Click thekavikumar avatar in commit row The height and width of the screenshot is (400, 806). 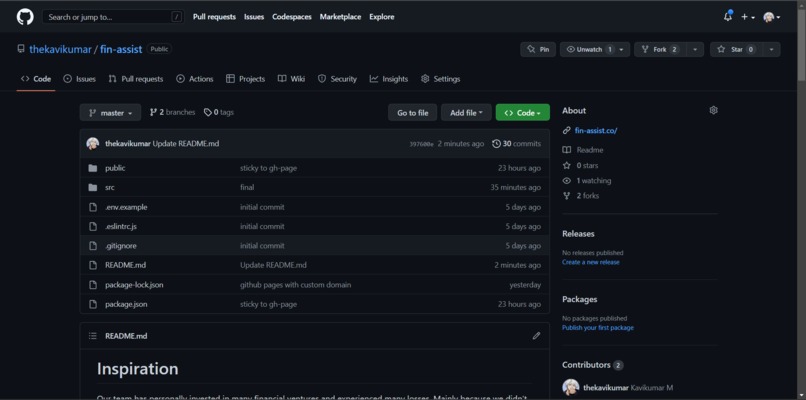(x=93, y=143)
